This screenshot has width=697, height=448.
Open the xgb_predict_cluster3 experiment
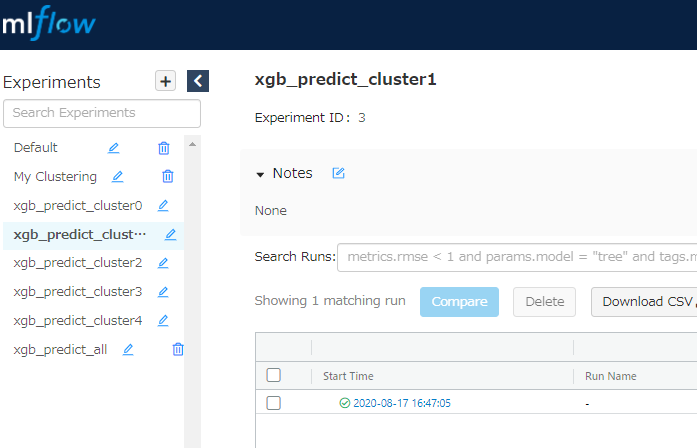pos(78,292)
